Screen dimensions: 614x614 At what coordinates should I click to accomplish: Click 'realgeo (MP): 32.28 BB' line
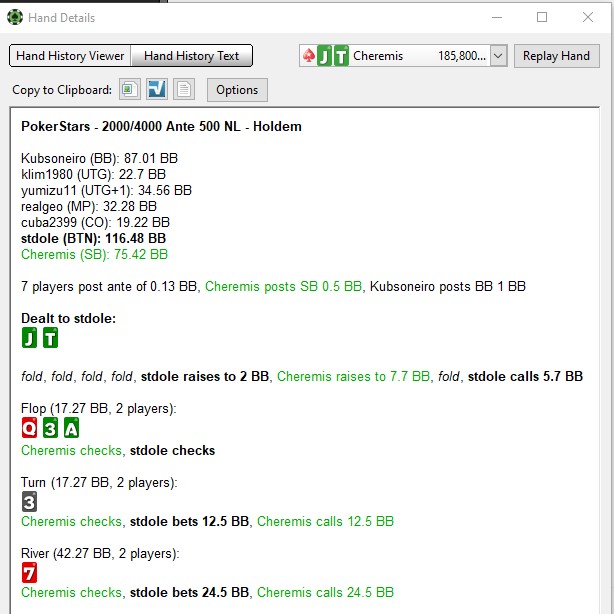[x=89, y=206]
